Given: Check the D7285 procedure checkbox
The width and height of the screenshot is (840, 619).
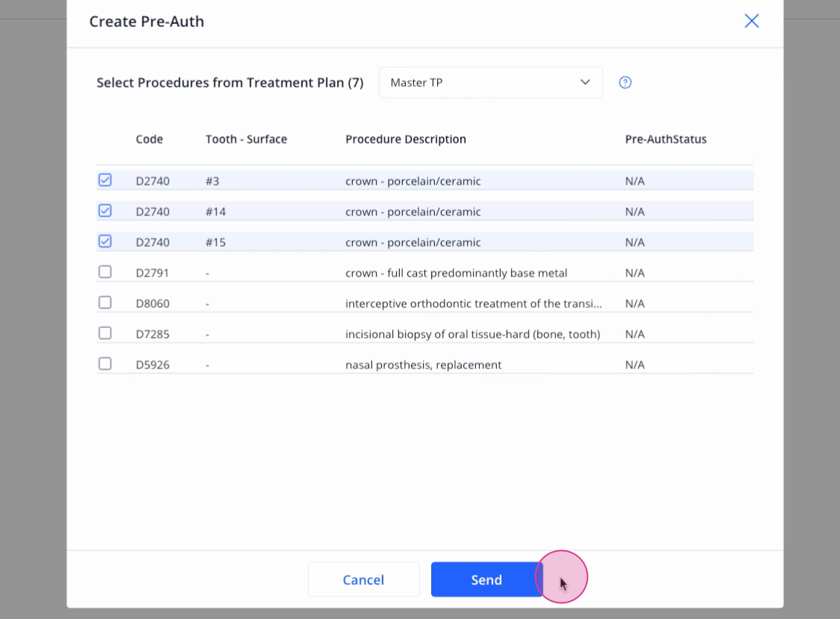Looking at the screenshot, I should click(x=105, y=333).
